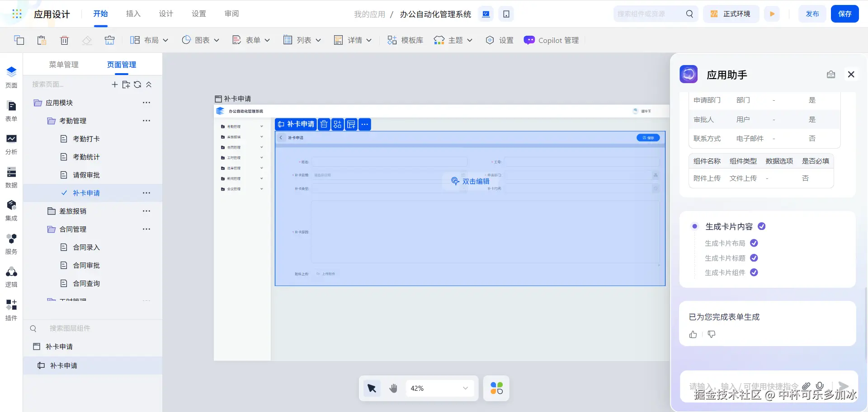This screenshot has height=412, width=868.
Task: Click the search magnifier icon in top bar
Action: (x=689, y=14)
